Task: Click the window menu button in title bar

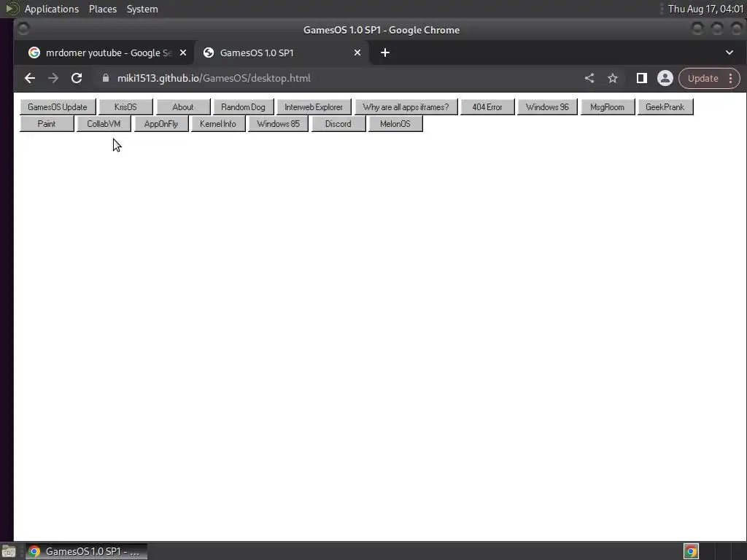Action: coord(23,29)
